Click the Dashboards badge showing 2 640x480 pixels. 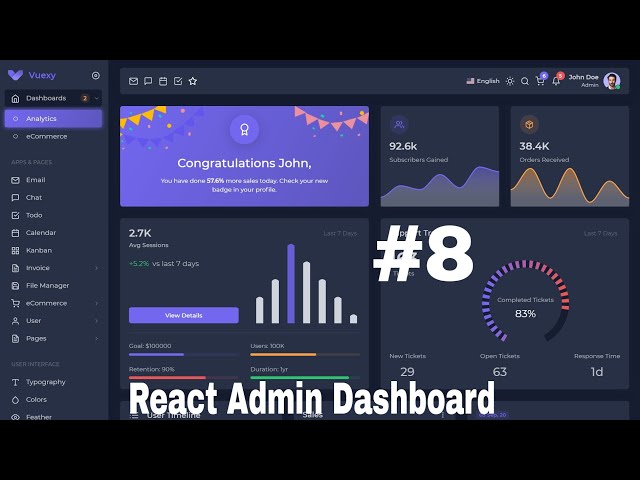(84, 98)
